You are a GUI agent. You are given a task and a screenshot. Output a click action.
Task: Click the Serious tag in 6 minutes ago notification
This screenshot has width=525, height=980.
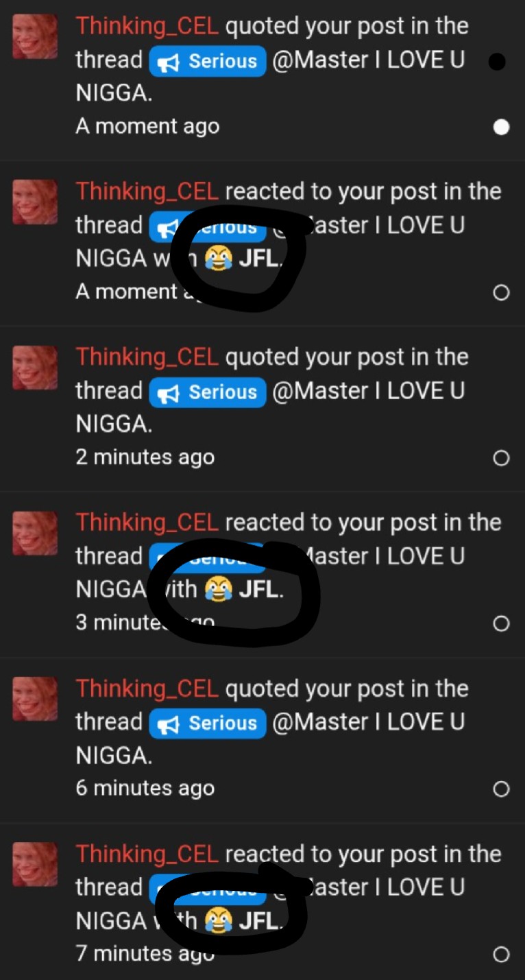tap(207, 724)
